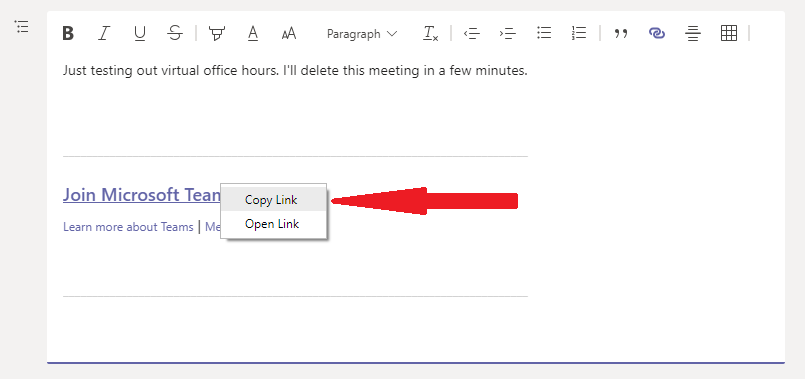Choose Copy Link from the context menu

[274, 200]
